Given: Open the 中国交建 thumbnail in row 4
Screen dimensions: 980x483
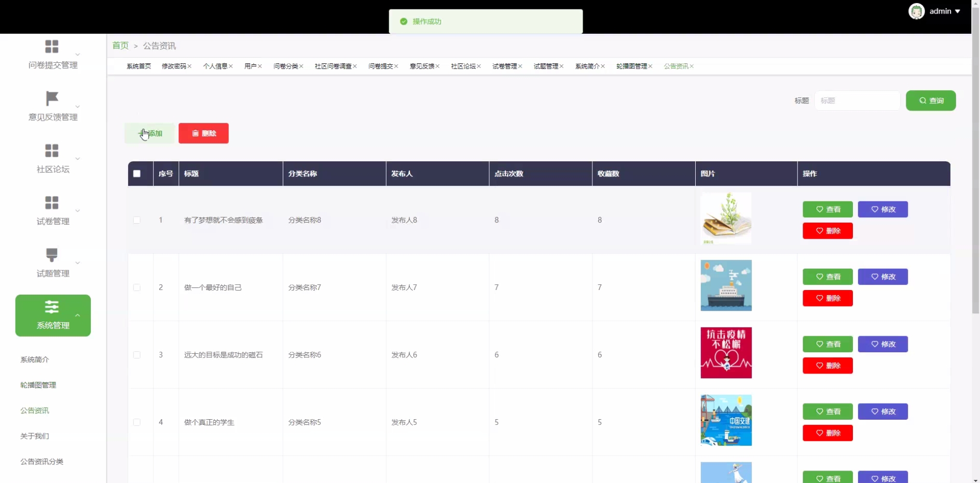Looking at the screenshot, I should pos(726,420).
